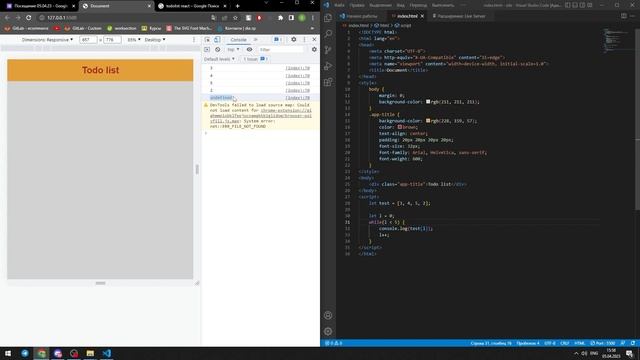Open first menu in VS Code menubar
Viewport: 640px width, 360px height.
339,5
